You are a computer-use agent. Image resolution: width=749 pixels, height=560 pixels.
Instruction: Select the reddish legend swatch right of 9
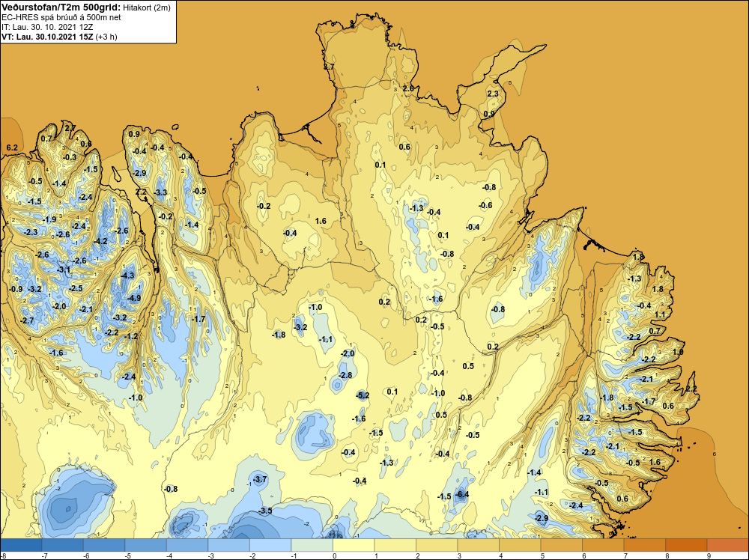pos(727,545)
